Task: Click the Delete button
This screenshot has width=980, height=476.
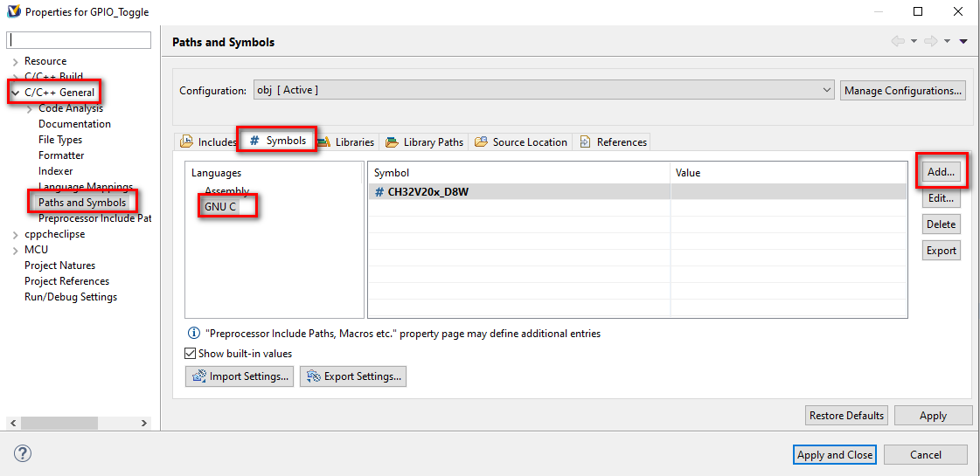Action: pyautogui.click(x=942, y=224)
